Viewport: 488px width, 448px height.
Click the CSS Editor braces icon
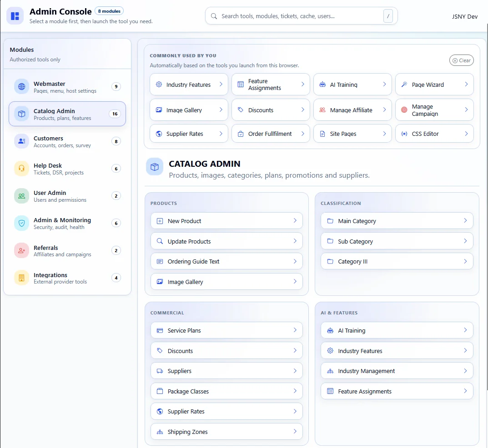click(404, 134)
